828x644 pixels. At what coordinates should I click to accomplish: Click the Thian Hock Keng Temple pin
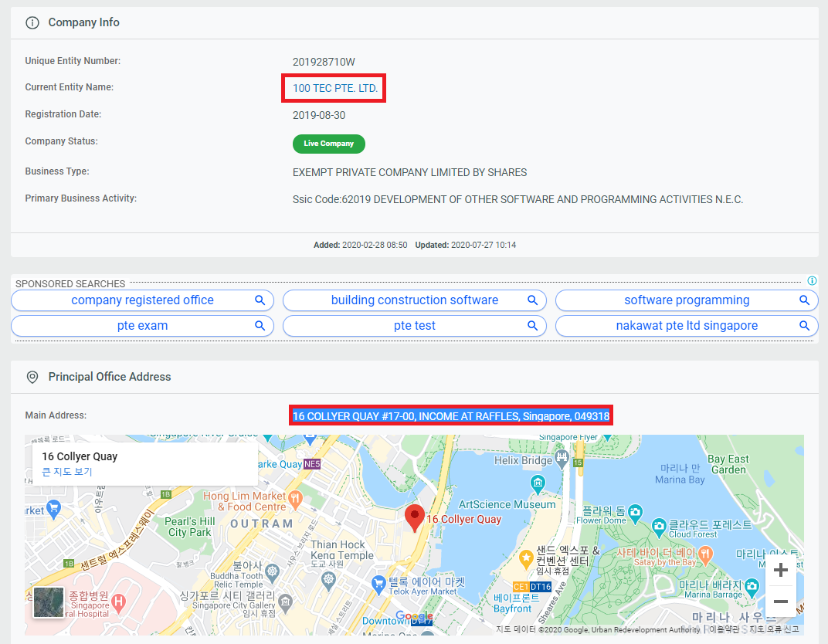pos(328,581)
